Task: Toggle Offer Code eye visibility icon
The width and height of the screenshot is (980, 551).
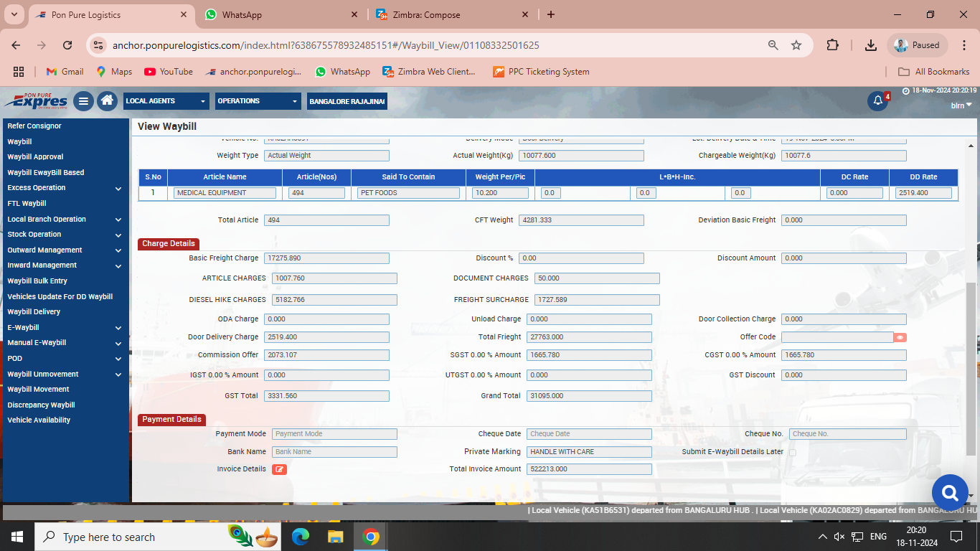Action: click(x=900, y=337)
